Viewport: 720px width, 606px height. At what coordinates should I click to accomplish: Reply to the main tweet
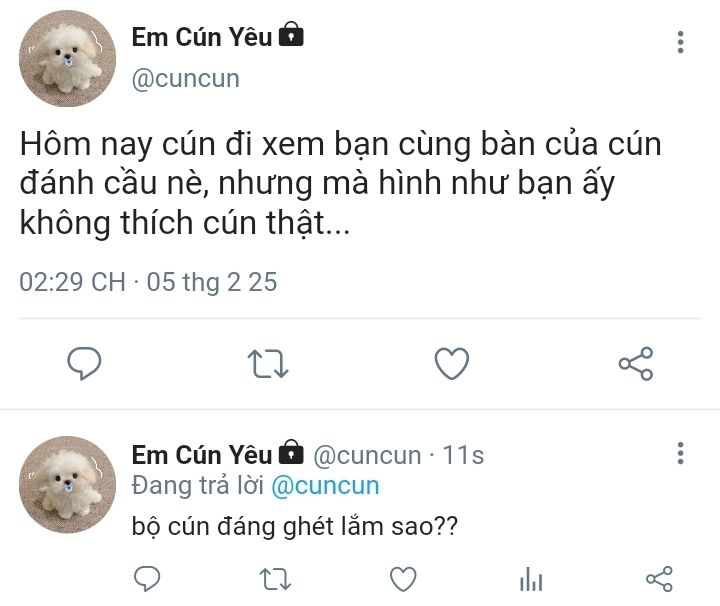84,364
